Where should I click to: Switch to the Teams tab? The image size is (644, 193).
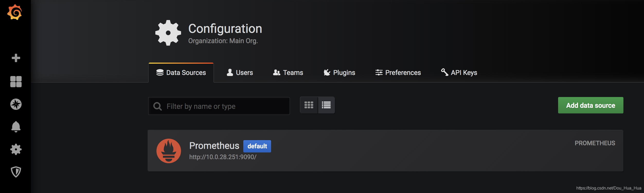click(x=288, y=73)
